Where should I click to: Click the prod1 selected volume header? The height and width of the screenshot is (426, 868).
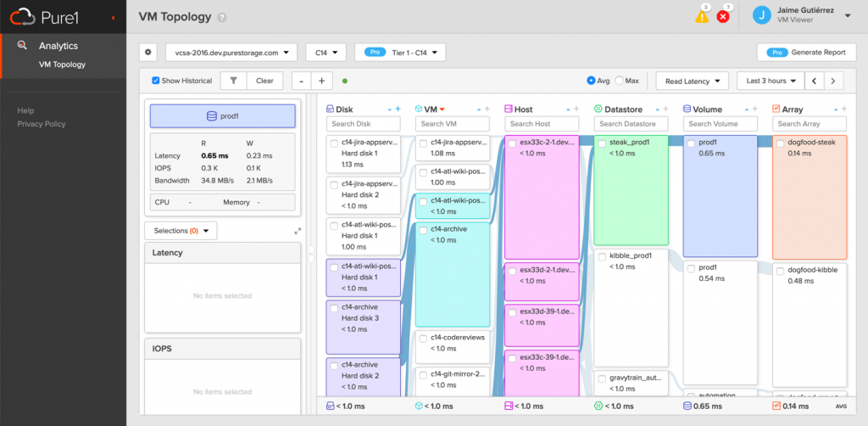tap(223, 116)
